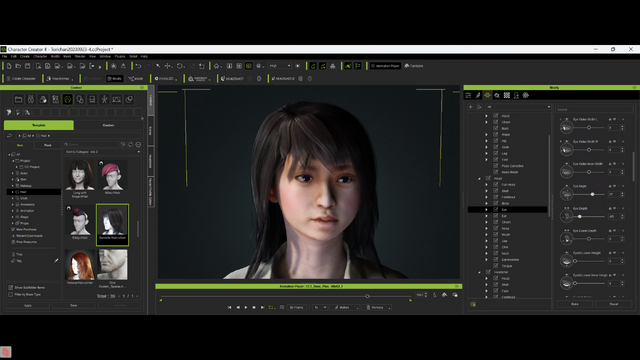The width and height of the screenshot is (640, 360).
Task: Click the Reset button in Modify panel
Action: [614, 304]
